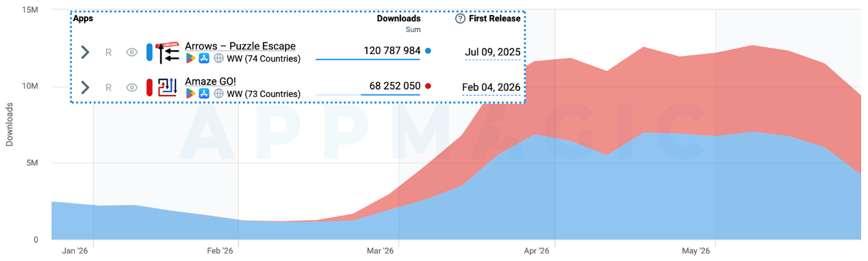Open the Arrows – Puzzle Escape app icon
The height and width of the screenshot is (261, 868).
(x=168, y=53)
